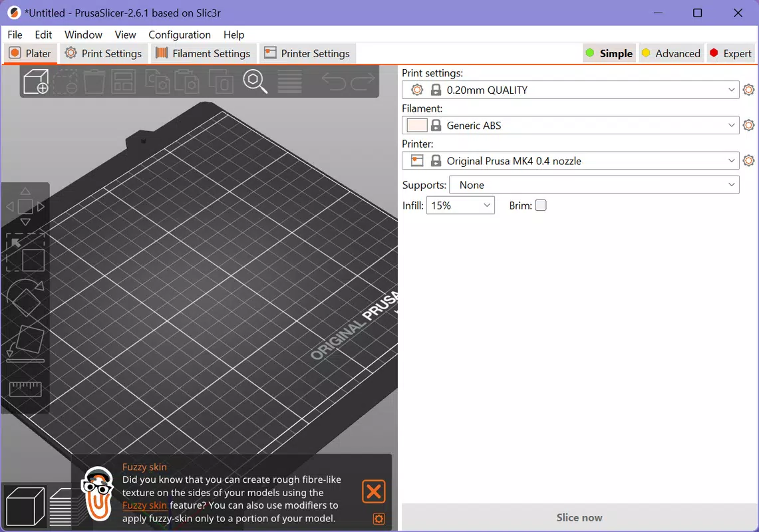The image size is (759, 532).
Task: Open print settings gear beside 0.20mm QUALITY
Action: click(x=748, y=90)
